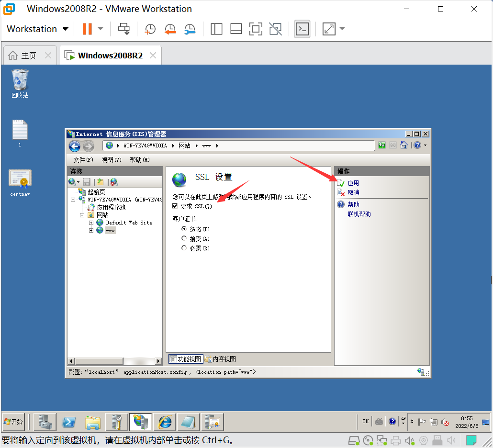Launch PowerShell from the taskbar
This screenshot has height=448, width=493.
point(69,422)
